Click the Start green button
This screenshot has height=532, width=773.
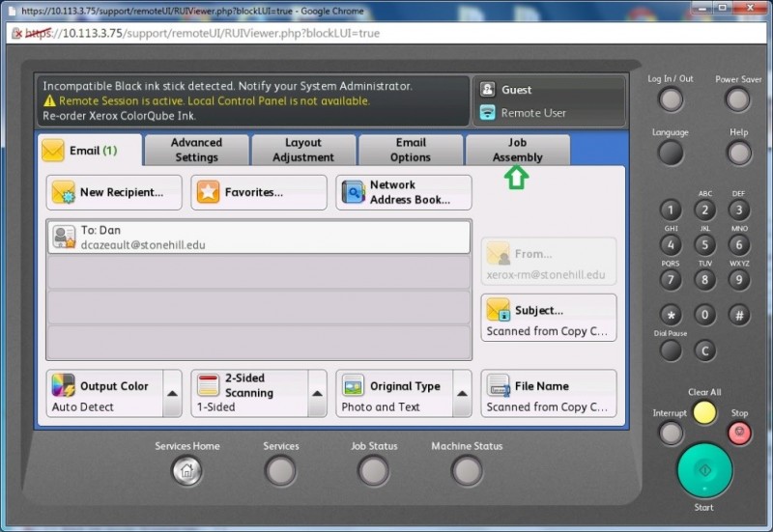[705, 470]
